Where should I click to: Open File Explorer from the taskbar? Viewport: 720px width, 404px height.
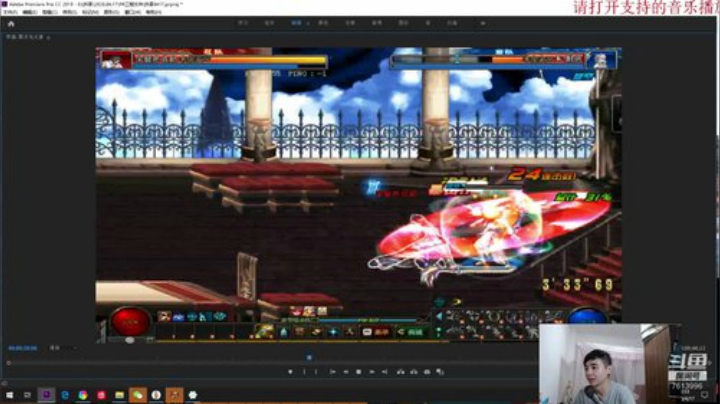coord(120,395)
